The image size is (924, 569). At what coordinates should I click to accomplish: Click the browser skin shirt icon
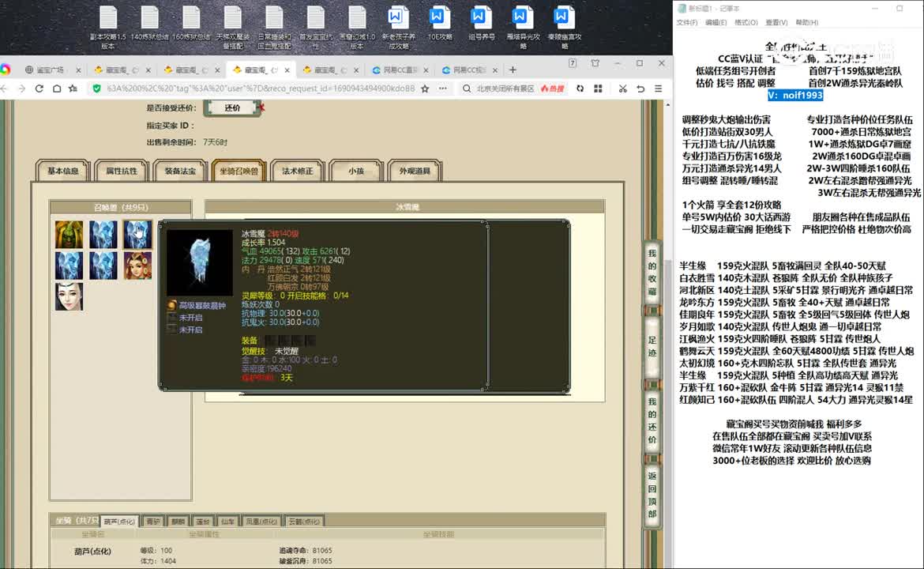point(595,63)
